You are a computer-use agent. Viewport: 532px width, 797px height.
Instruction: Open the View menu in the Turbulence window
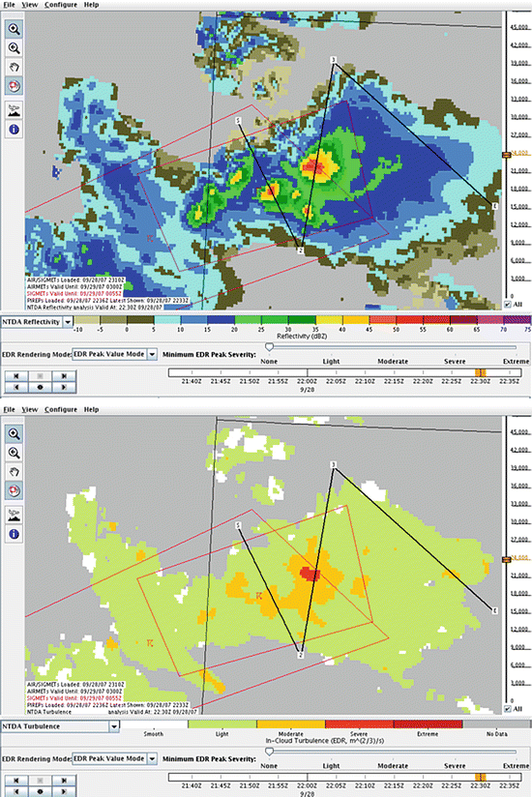[x=29, y=409]
